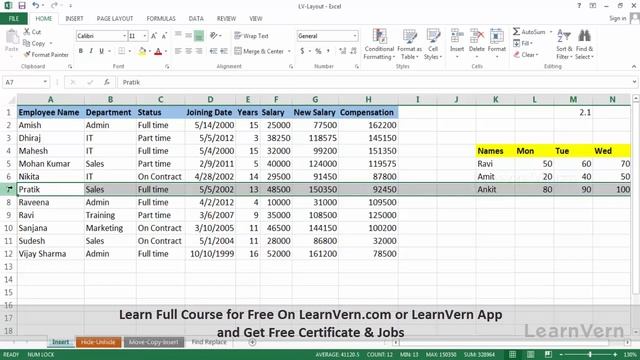Switch to FORMULAS ribbon tab
This screenshot has height=360, width=640.
click(161, 18)
